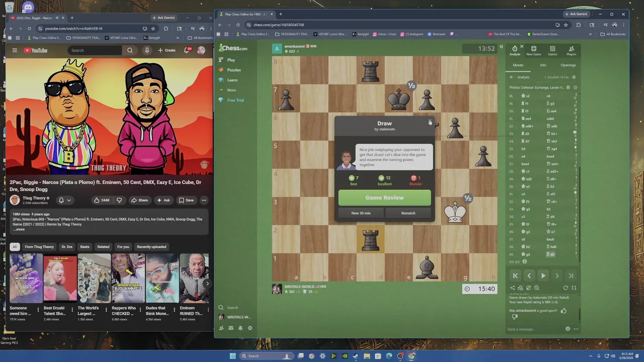The height and width of the screenshot is (362, 644).
Task: Open Eminem RUINED short thumbnail
Action: [194, 278]
